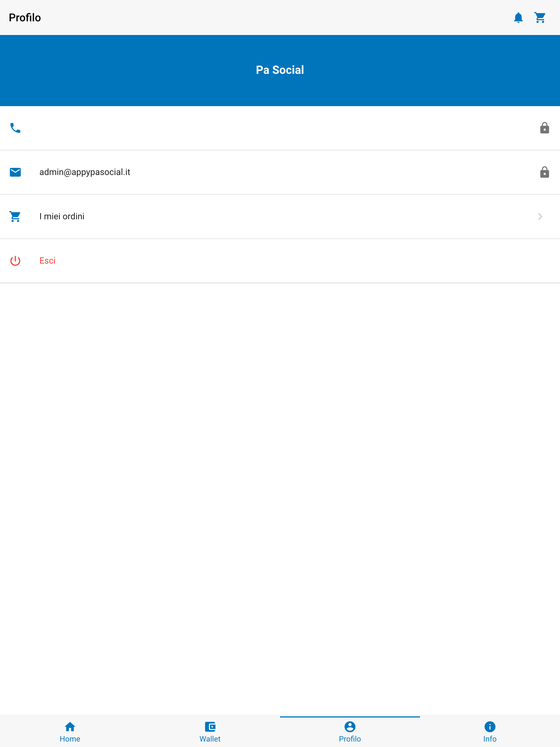Viewport: 560px width, 747px height.
Task: Tap the Pa Social banner name
Action: tap(280, 70)
